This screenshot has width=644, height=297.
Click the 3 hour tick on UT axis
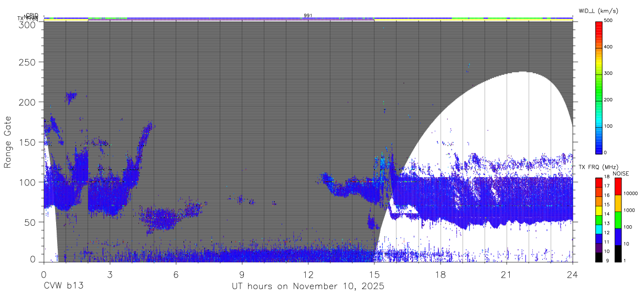click(110, 274)
